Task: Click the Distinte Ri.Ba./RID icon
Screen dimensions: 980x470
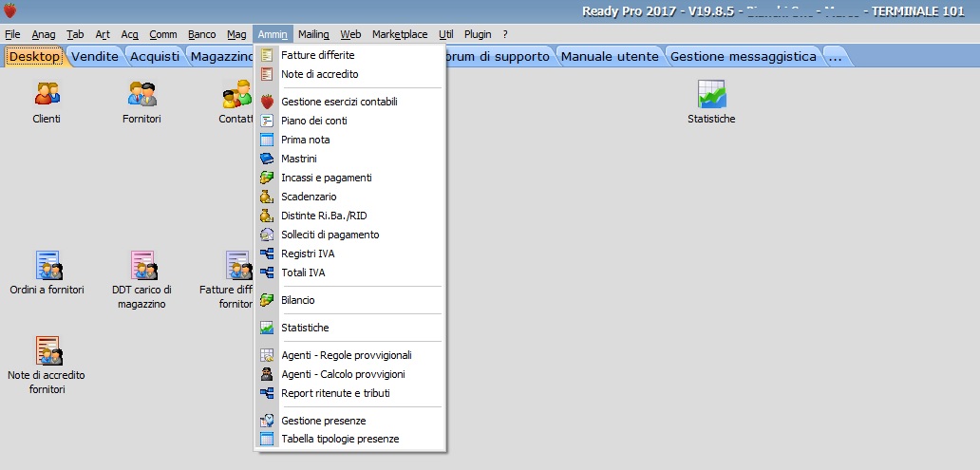Action: [x=267, y=216]
